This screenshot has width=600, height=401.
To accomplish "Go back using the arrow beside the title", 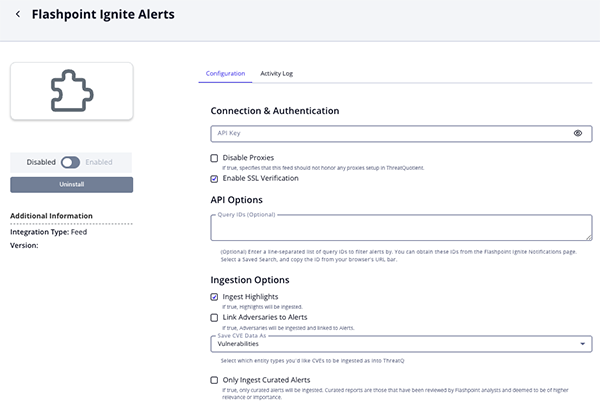I will coord(18,14).
